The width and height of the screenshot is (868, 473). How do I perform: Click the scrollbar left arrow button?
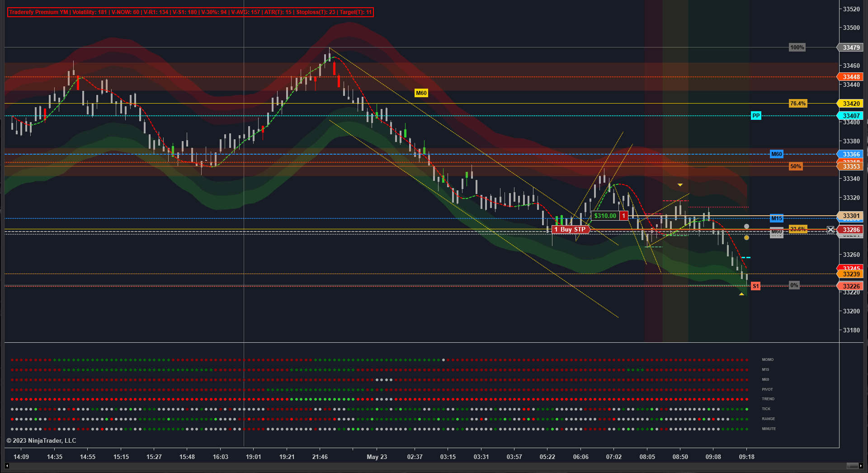click(7, 466)
